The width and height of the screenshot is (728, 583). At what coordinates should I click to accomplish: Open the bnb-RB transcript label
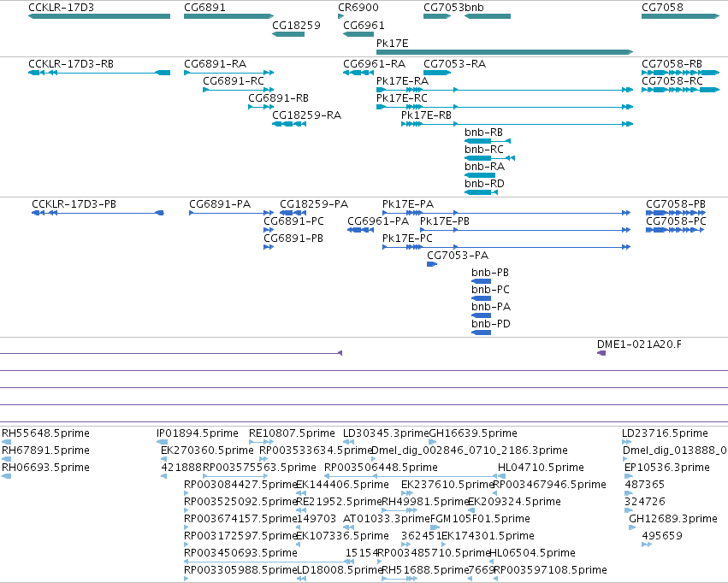[x=483, y=132]
